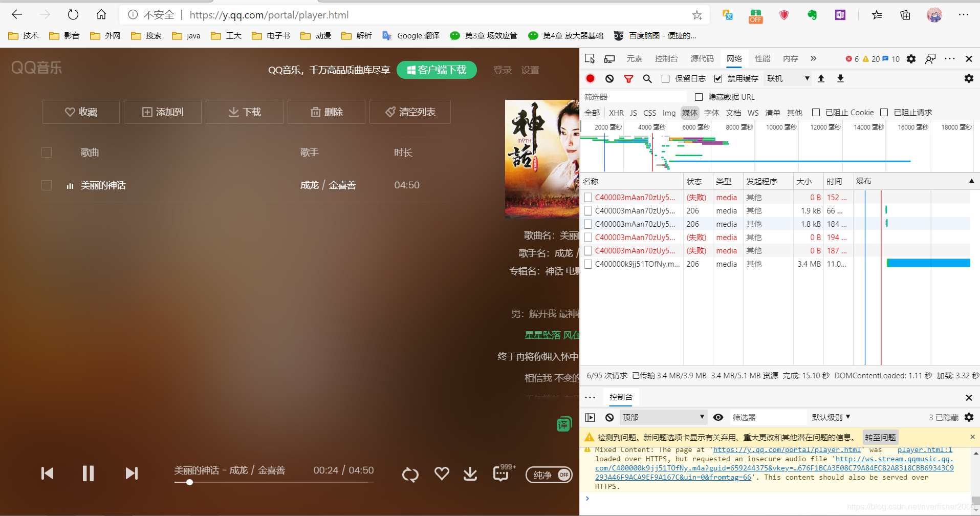Uncheck 禁用缓存 disable cache checkbox
The image size is (980, 516).
coord(718,78)
